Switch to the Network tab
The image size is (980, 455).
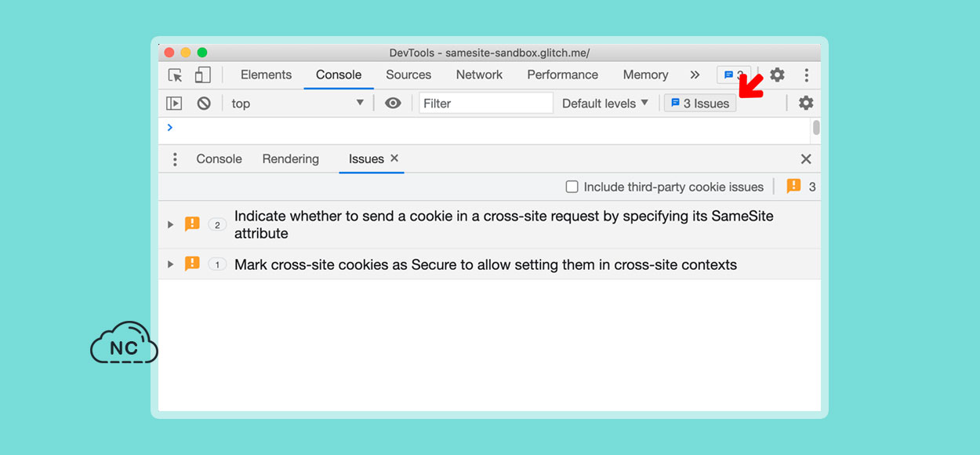coord(479,75)
